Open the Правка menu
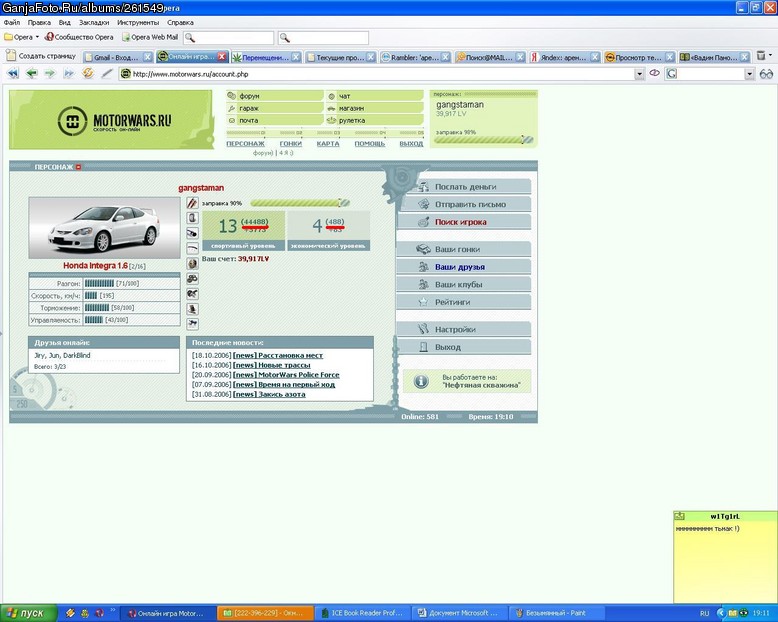Screen dimensions: 778x622 39,22
